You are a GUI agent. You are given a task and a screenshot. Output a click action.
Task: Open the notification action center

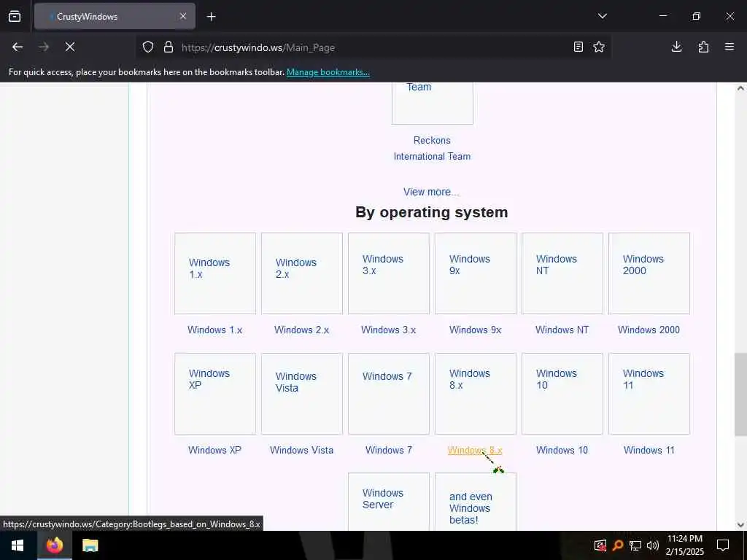click(723, 545)
